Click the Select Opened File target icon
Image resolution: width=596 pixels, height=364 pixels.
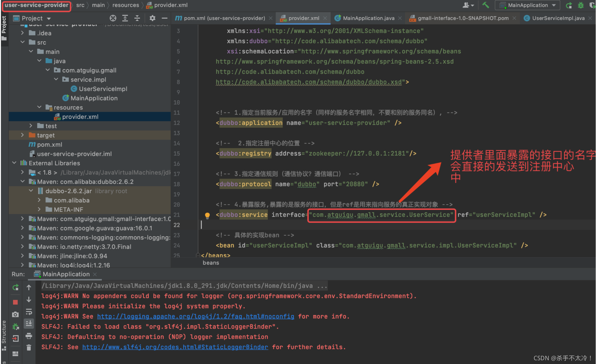pyautogui.click(x=113, y=18)
